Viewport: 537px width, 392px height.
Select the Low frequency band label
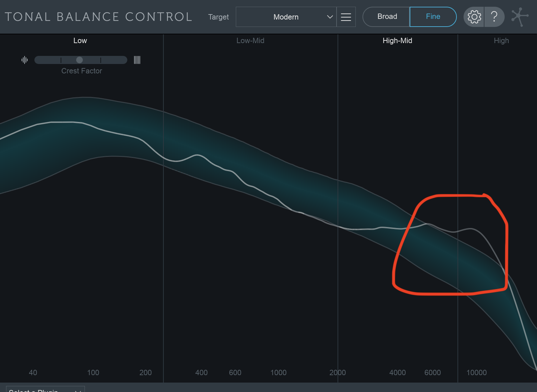pyautogui.click(x=80, y=41)
